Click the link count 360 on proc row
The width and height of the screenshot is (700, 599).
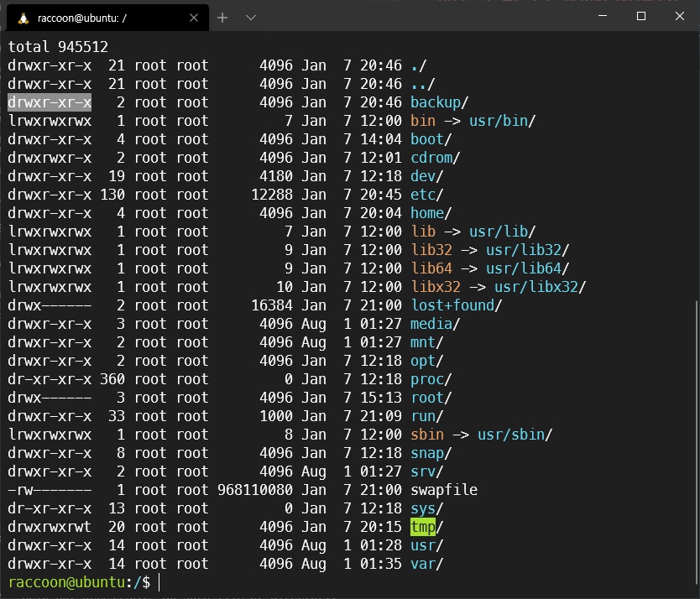[112, 379]
